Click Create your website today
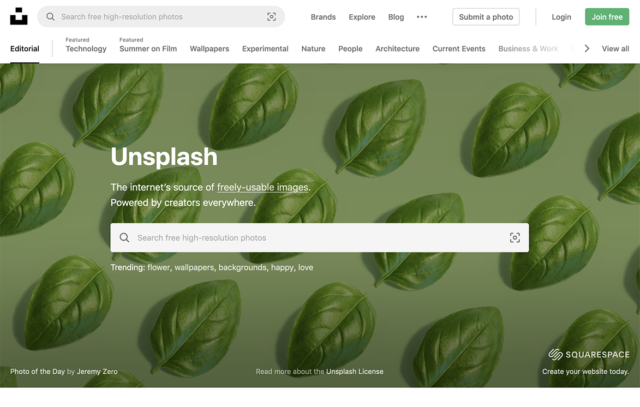 coord(585,371)
